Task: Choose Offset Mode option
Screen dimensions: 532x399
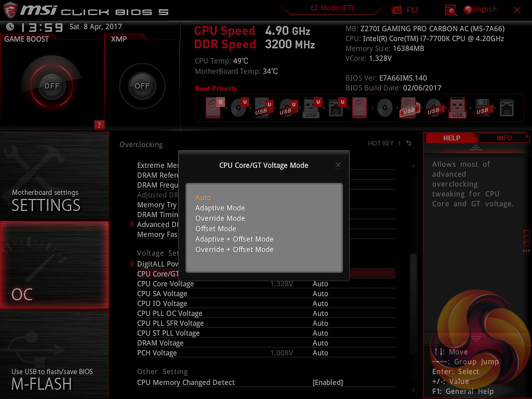Action: (216, 229)
